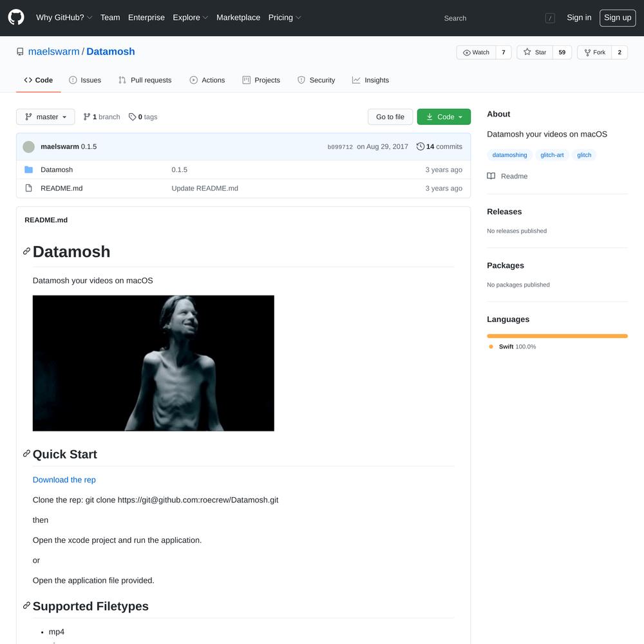Click maelswarm author name in commit bar
Image resolution: width=644 pixels, height=644 pixels.
pos(60,147)
